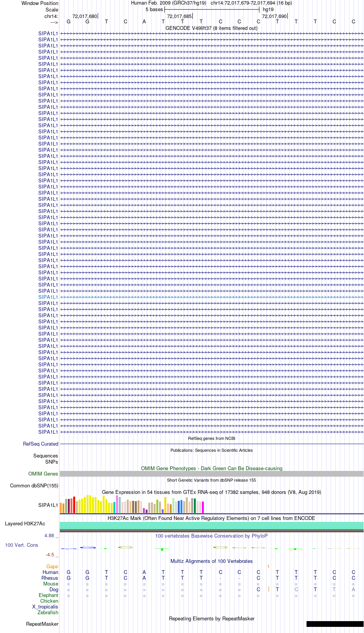Click the 72,017,685 position marker
The image size is (364, 633).
pyautogui.click(x=179, y=16)
